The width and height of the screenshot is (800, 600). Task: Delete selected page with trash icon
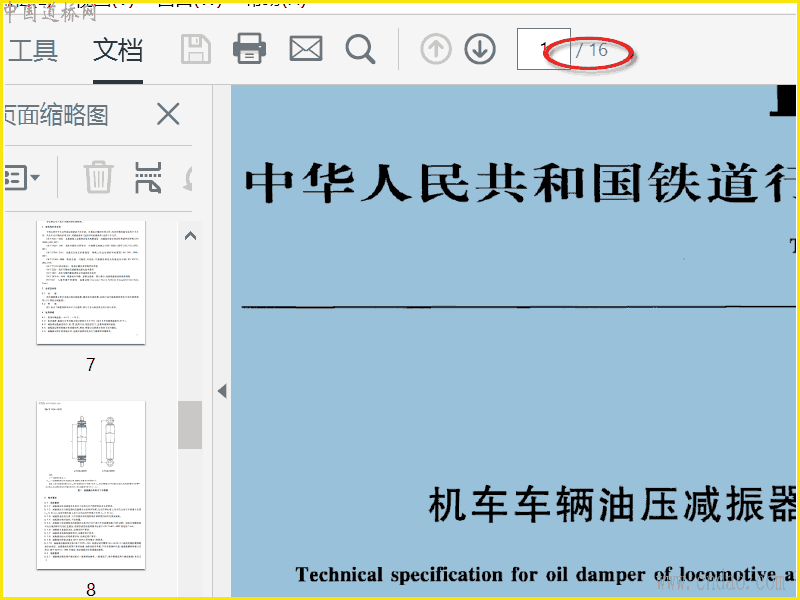coord(98,178)
